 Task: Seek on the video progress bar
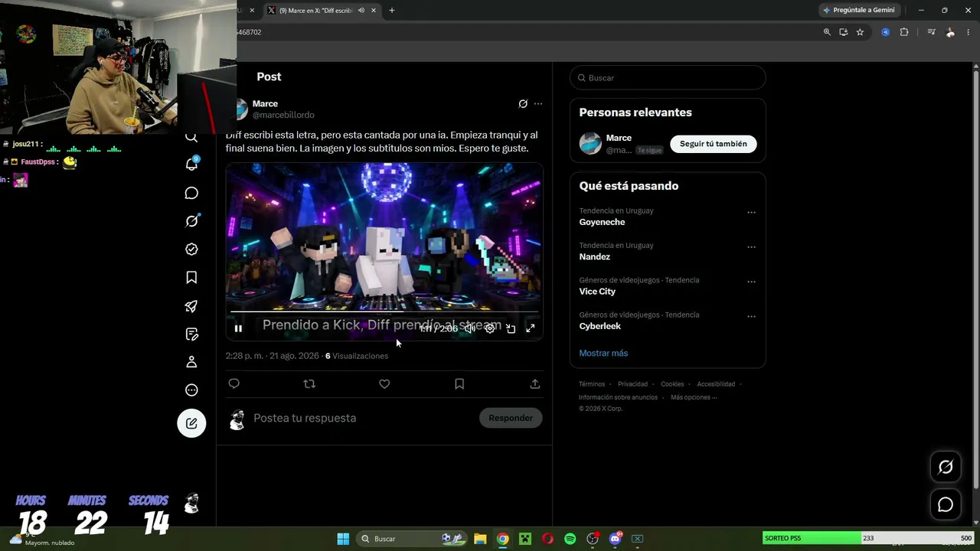click(x=384, y=311)
